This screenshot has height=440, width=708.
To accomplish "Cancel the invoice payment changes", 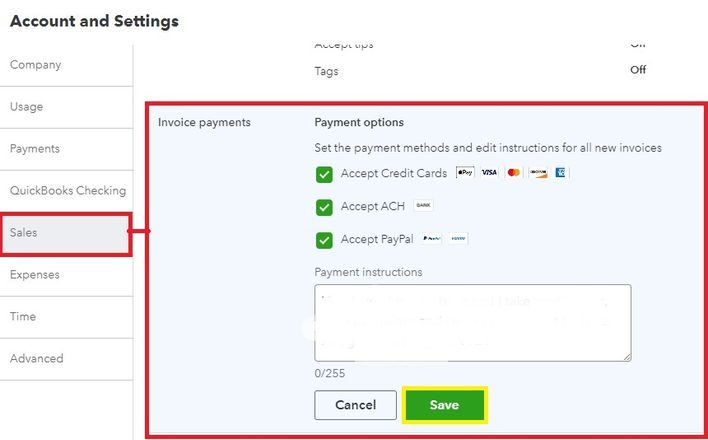I will pyautogui.click(x=355, y=405).
